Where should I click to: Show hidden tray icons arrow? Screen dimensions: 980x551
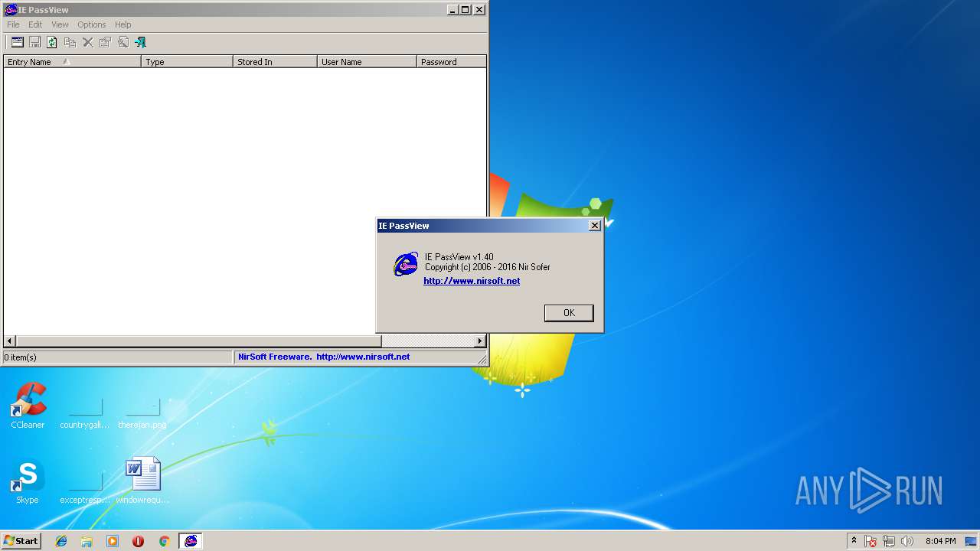pyautogui.click(x=854, y=540)
